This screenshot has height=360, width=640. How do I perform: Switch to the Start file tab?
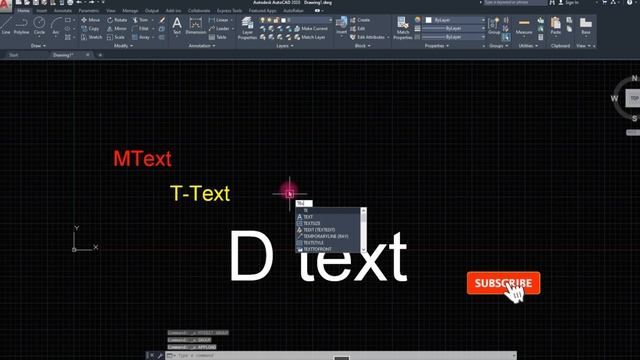(x=14, y=55)
